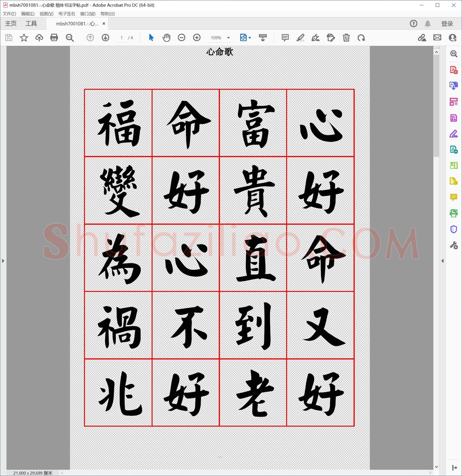Open the search tools magnifier in right panel

[x=453, y=54]
